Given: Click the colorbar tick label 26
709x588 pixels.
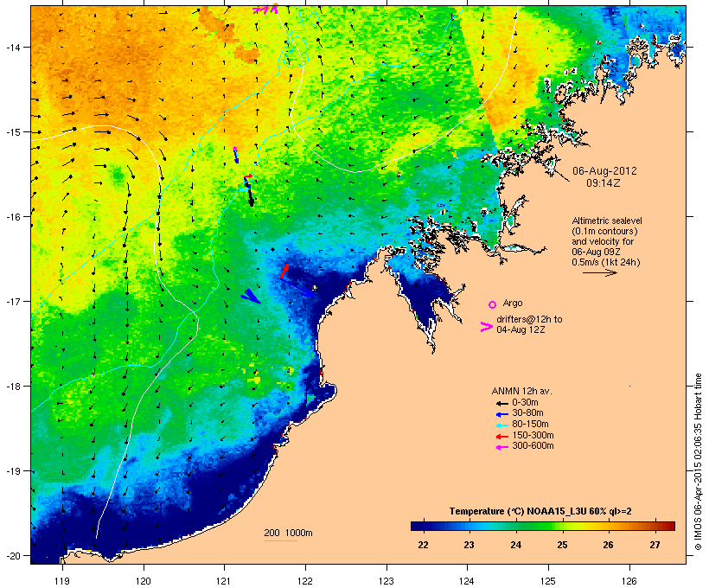Looking at the screenshot, I should (x=608, y=545).
